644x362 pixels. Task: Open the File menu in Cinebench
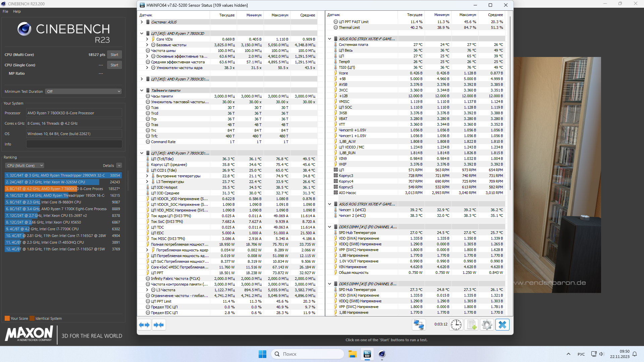coord(5,11)
